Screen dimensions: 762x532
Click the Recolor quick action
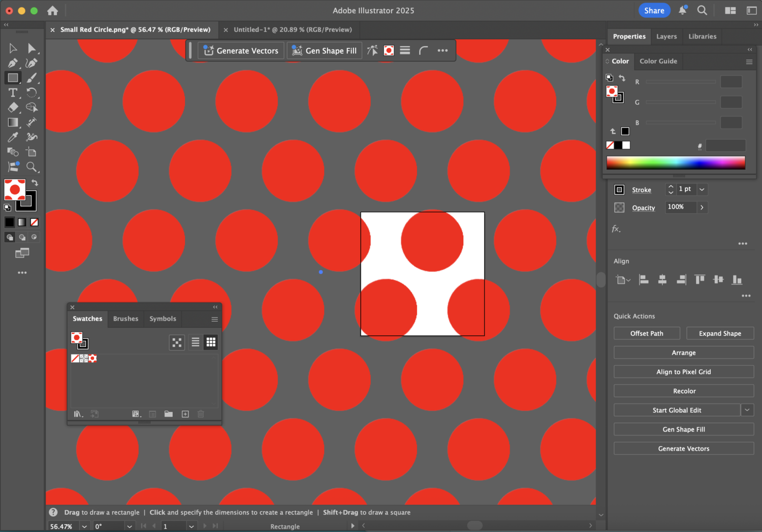coord(684,391)
